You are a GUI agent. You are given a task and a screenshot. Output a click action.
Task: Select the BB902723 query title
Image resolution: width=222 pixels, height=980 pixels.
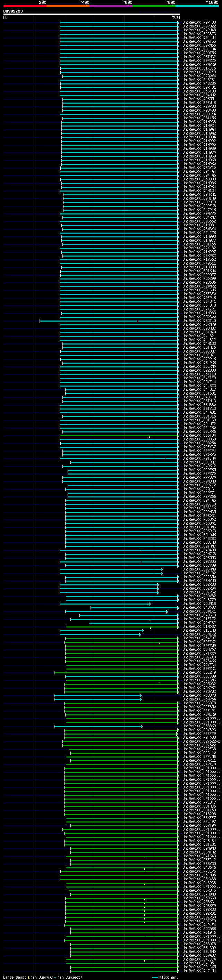(x=13, y=11)
